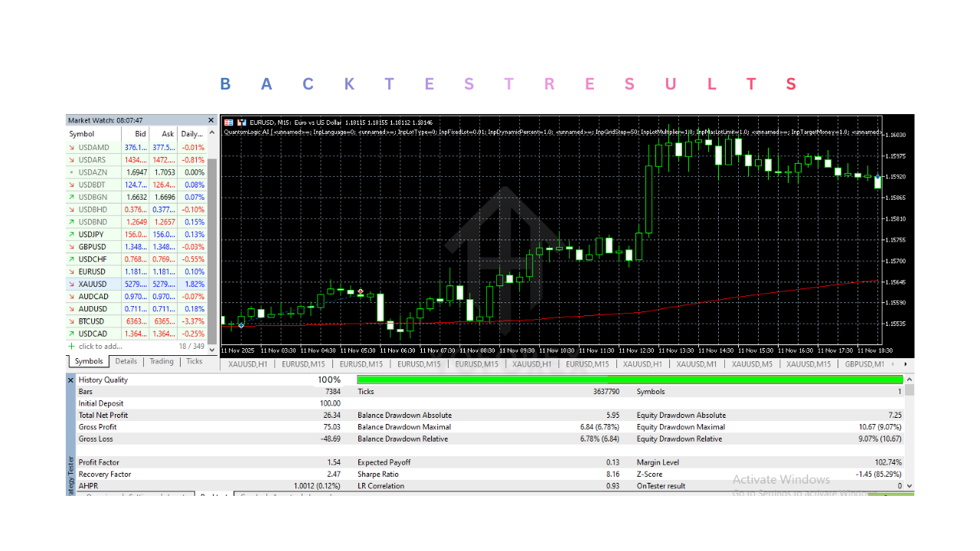Switch to the XAUUSD,H1 chart tab
Screen dimensions: 980x551
pyautogui.click(x=247, y=364)
